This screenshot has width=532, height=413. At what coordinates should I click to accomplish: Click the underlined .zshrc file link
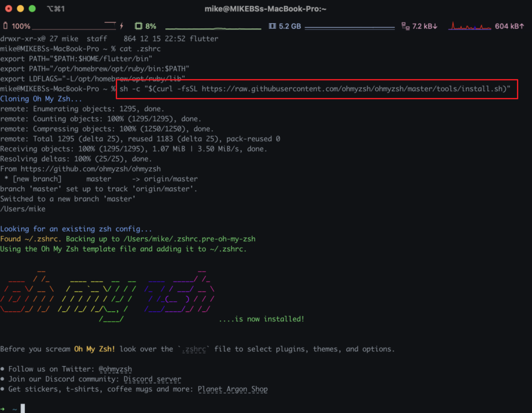tap(194, 349)
